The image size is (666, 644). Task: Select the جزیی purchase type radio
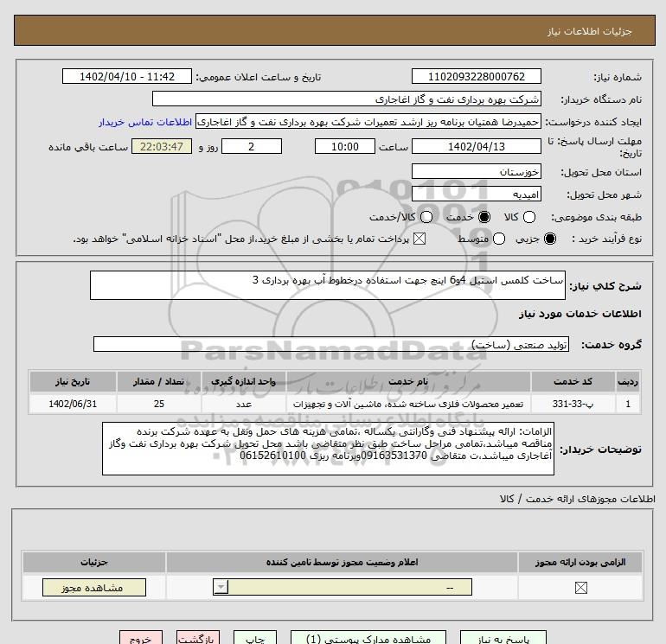click(550, 239)
